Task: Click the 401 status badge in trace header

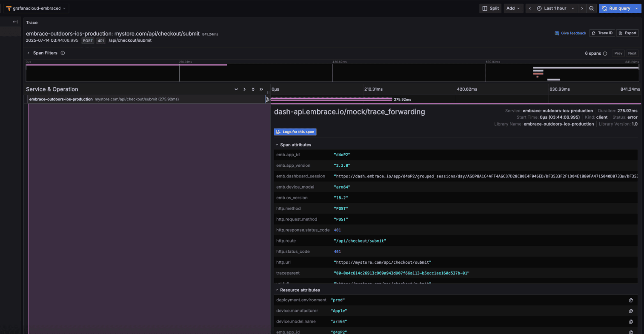Action: (x=100, y=41)
